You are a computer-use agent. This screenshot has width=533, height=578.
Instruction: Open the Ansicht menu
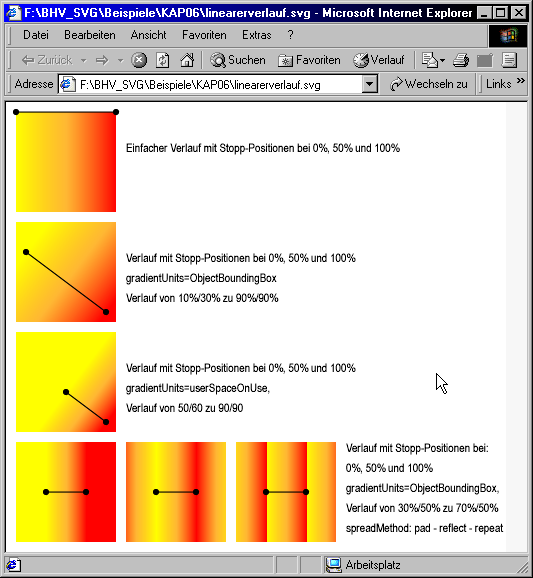(x=148, y=35)
